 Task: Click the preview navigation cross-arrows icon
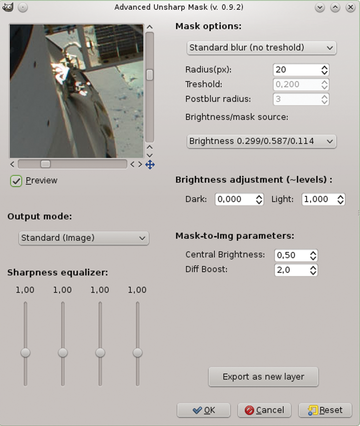pyautogui.click(x=150, y=164)
